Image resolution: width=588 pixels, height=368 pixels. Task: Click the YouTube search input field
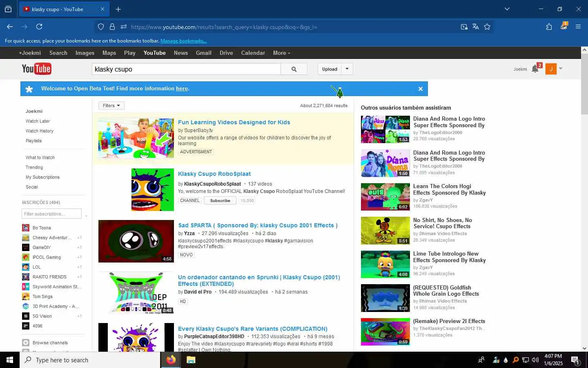[186, 69]
